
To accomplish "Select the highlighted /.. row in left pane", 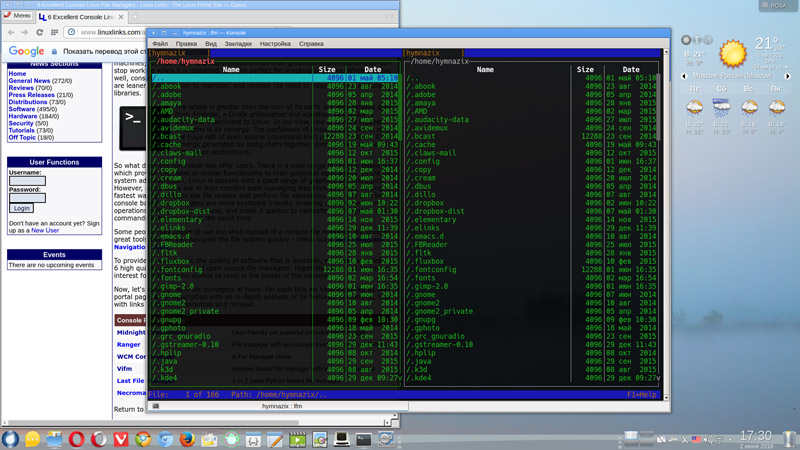I will 274,78.
